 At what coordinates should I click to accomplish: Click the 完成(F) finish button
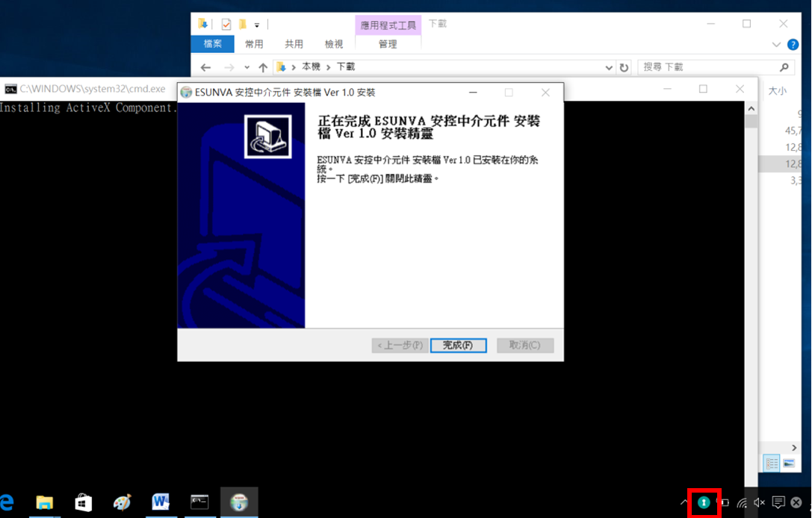click(458, 346)
